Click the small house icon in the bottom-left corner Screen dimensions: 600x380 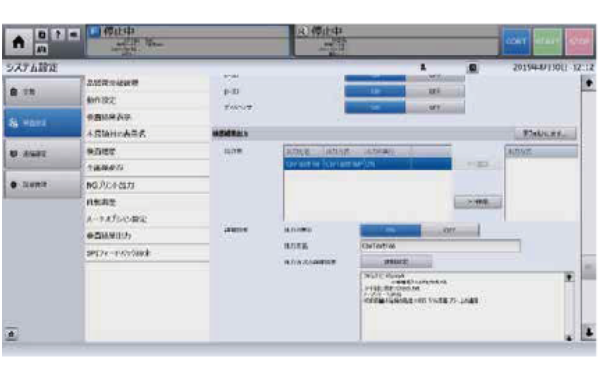pos(11,334)
